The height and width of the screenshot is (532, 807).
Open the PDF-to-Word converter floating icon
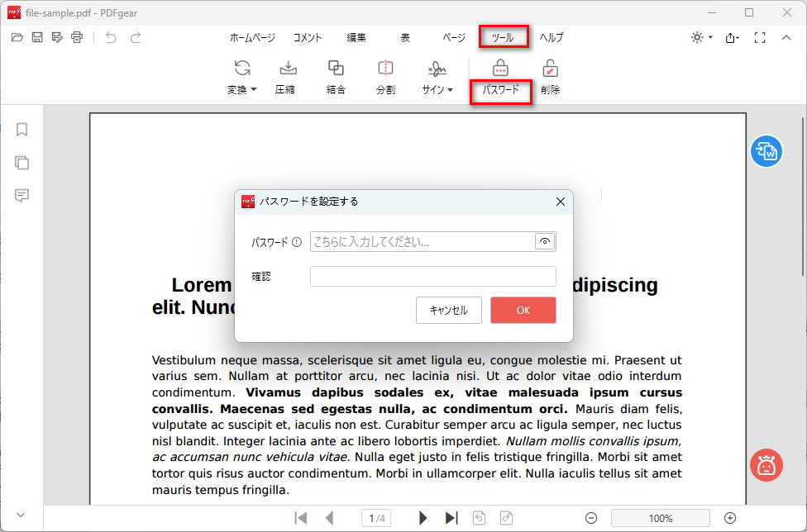click(766, 151)
